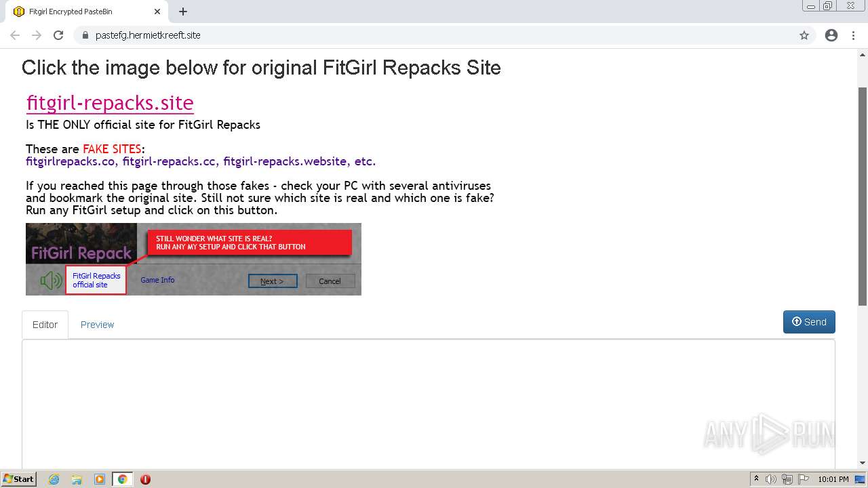The width and height of the screenshot is (868, 488).
Task: Show hidden system tray icons
Action: coord(756,479)
